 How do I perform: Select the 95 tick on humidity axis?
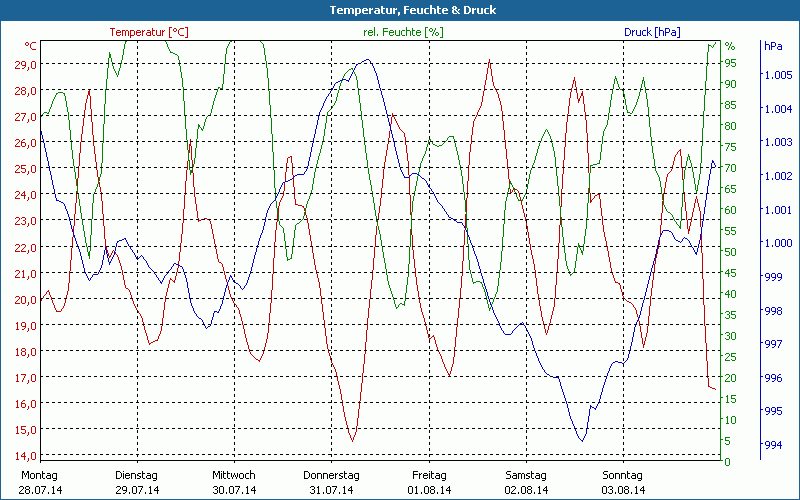point(731,63)
